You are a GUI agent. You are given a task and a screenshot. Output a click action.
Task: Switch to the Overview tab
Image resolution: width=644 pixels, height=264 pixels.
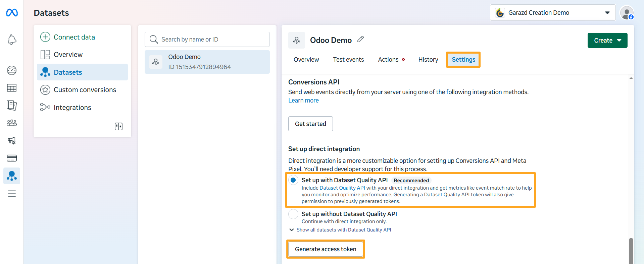(x=306, y=60)
